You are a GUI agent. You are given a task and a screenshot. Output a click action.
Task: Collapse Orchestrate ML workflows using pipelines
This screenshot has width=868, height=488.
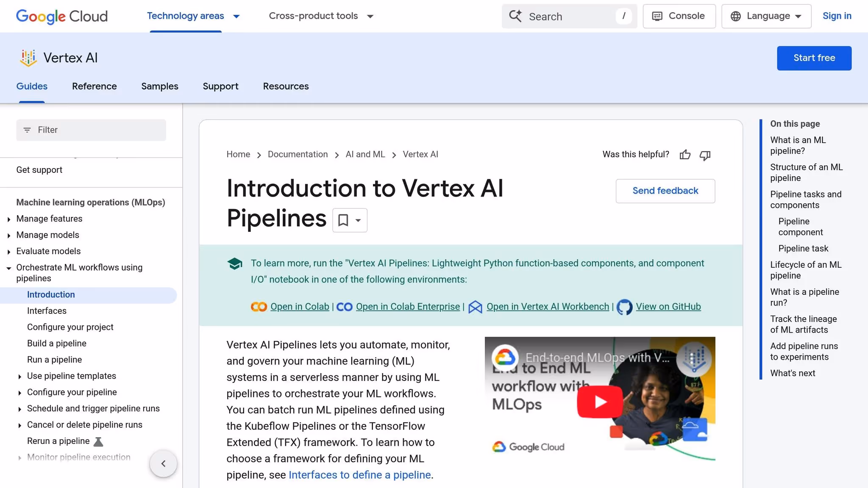pos(8,268)
